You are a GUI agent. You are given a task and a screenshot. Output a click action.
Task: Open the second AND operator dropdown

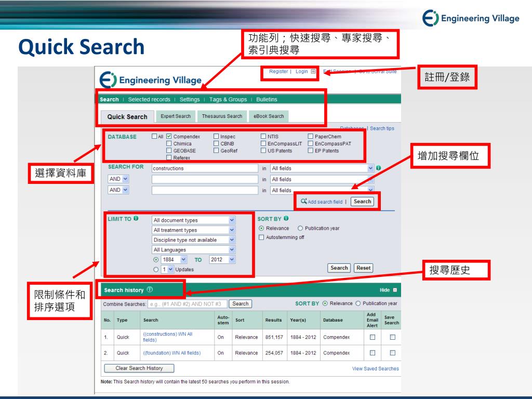click(118, 190)
